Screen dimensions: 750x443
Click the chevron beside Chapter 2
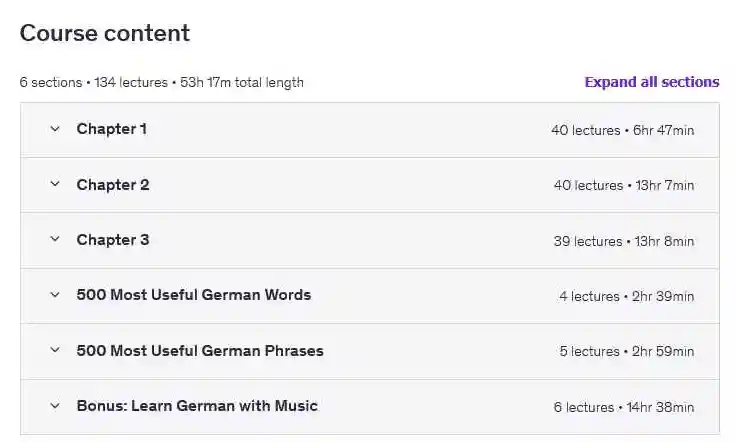point(55,185)
